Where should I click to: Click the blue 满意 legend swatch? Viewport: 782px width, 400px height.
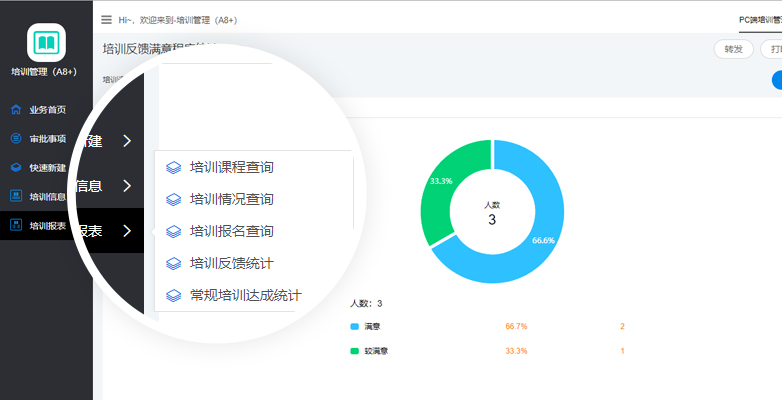pos(354,326)
